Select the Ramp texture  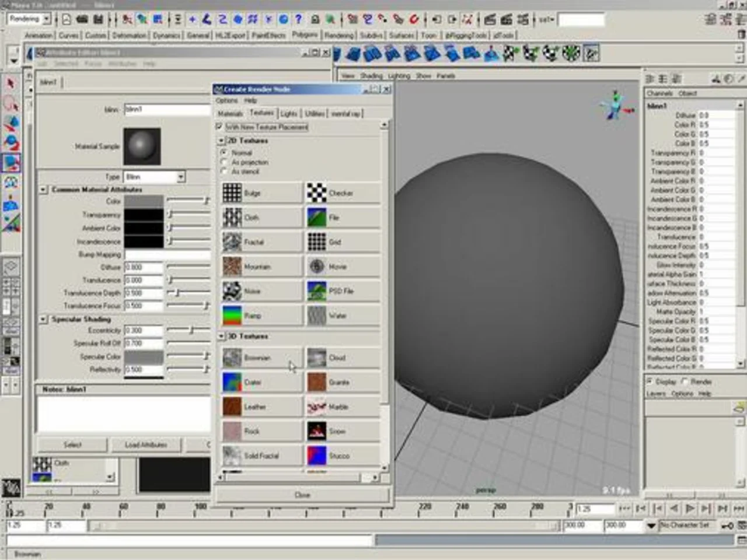pos(262,315)
